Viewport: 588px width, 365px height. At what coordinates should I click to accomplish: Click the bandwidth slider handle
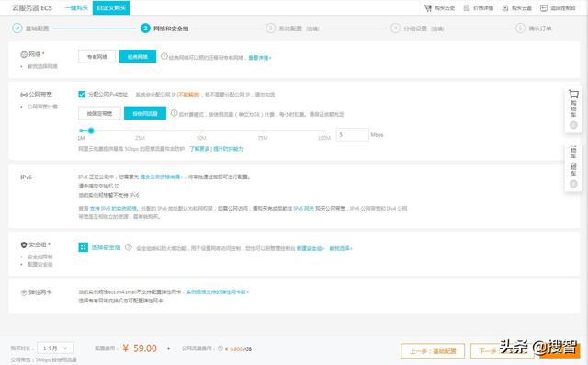tap(91, 131)
